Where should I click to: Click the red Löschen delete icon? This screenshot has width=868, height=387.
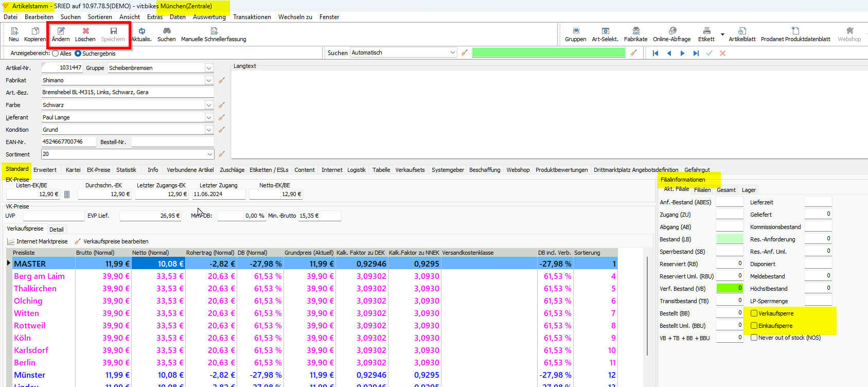pyautogui.click(x=85, y=31)
